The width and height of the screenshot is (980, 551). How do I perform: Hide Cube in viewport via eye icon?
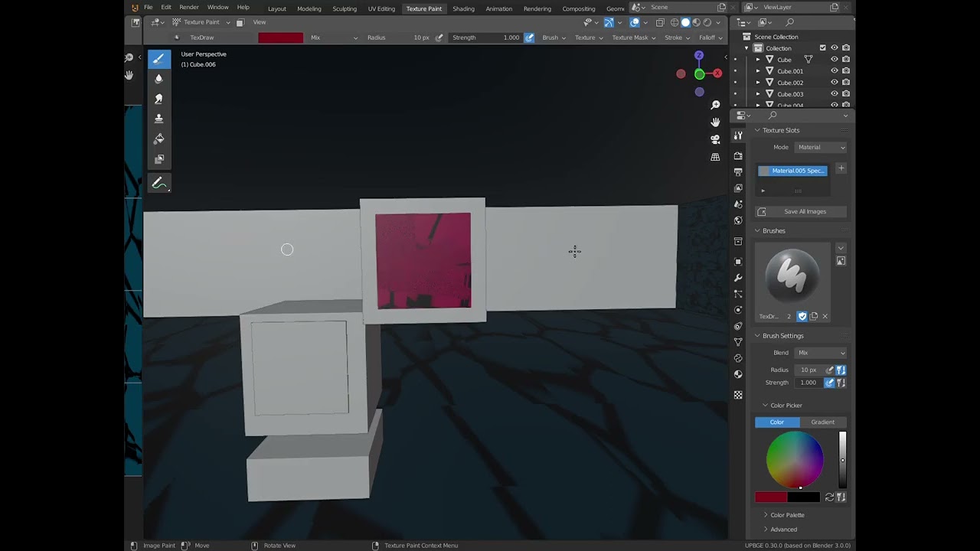pos(835,60)
